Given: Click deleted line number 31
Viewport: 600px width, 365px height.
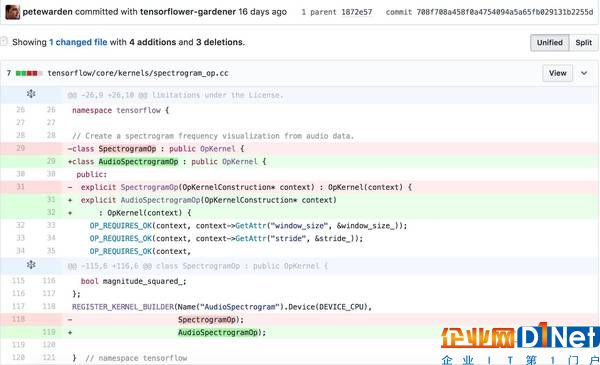Looking at the screenshot, I should [20, 187].
